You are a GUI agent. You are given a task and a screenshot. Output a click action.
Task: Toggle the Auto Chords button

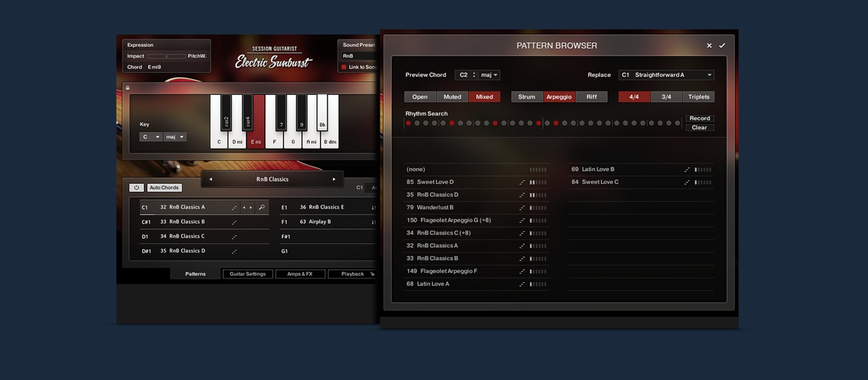click(x=164, y=188)
